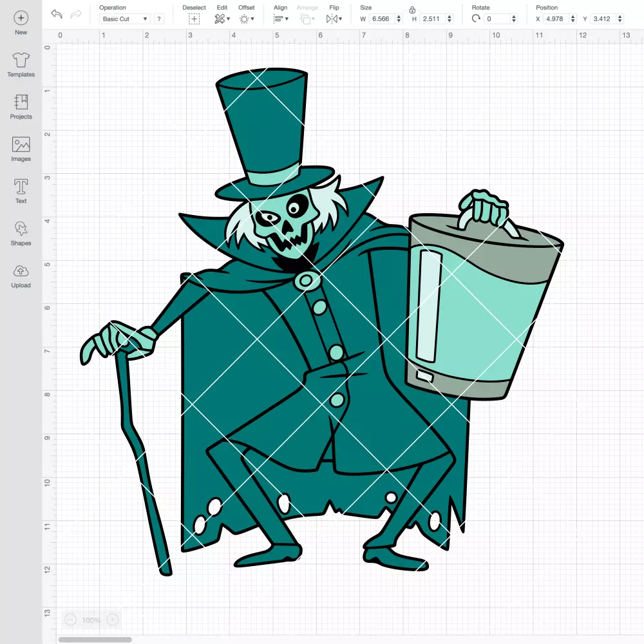Click the Height size input field
This screenshot has width=644, height=644.
tap(433, 19)
